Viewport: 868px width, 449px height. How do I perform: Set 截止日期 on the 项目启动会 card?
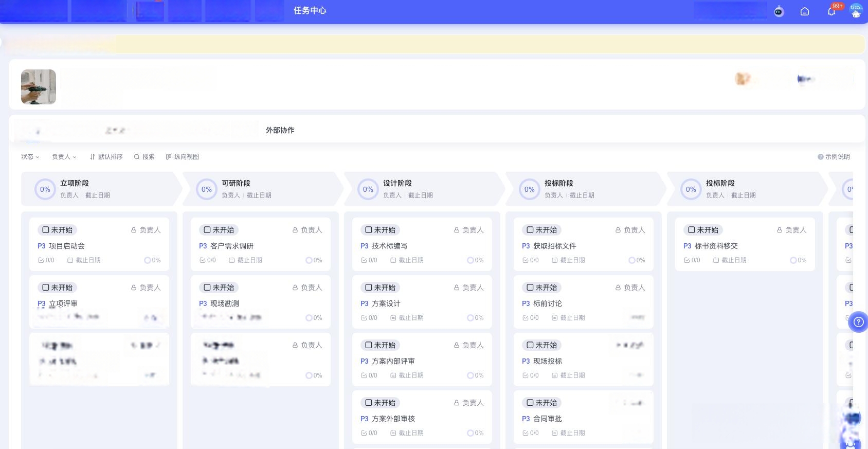click(x=84, y=260)
